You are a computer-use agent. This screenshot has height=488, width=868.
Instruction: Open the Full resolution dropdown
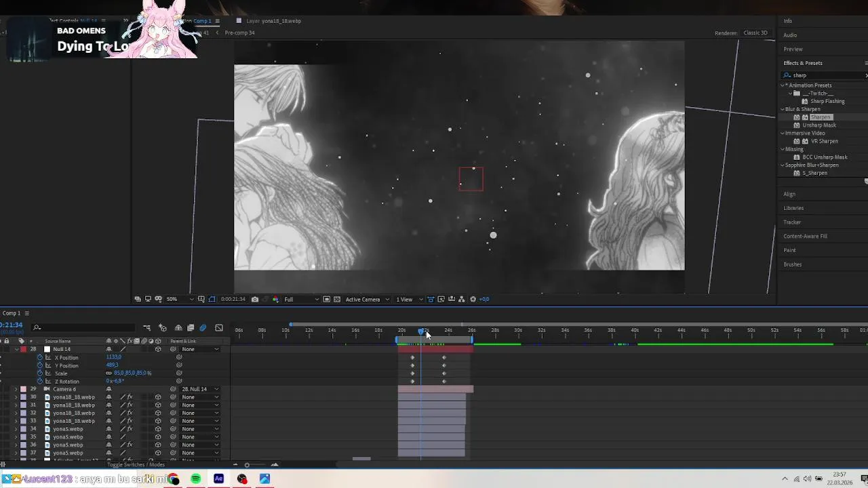point(301,299)
